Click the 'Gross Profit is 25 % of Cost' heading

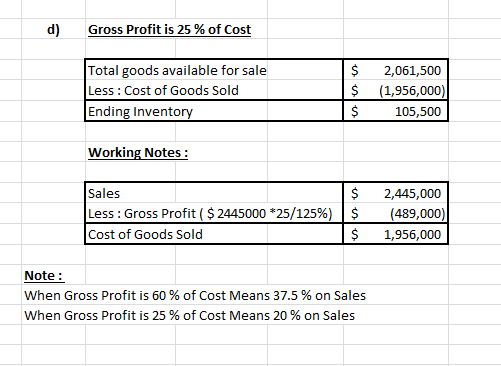tap(169, 30)
